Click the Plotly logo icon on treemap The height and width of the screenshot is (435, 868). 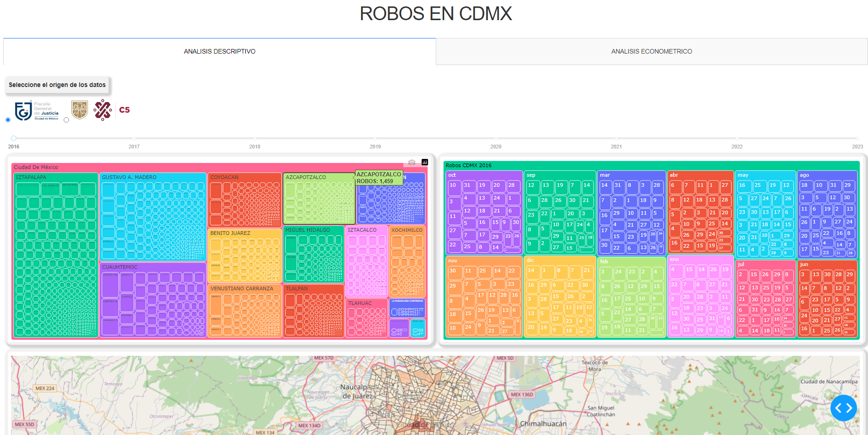tap(425, 162)
